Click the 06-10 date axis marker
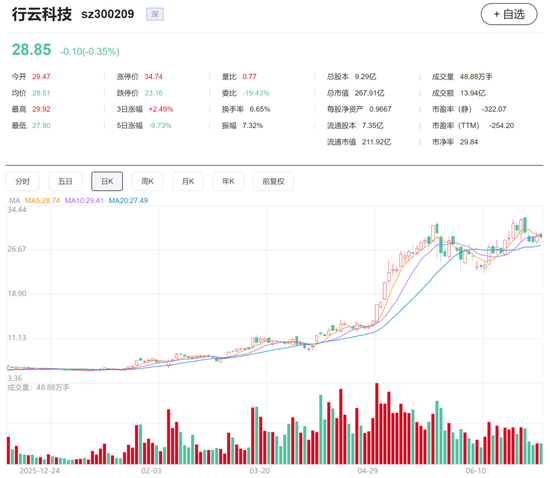 [476, 471]
